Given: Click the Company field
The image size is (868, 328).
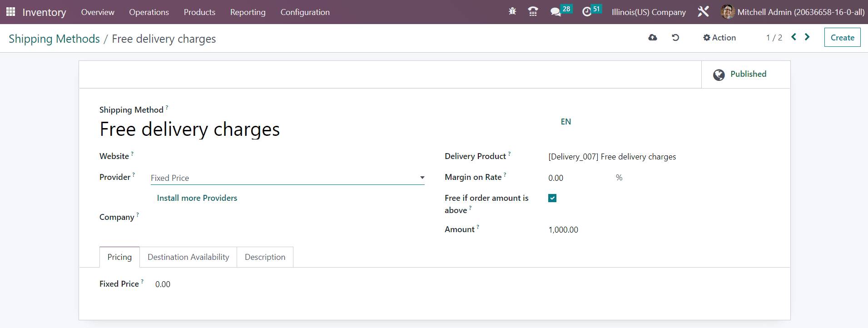Looking at the screenshot, I should tap(288, 218).
